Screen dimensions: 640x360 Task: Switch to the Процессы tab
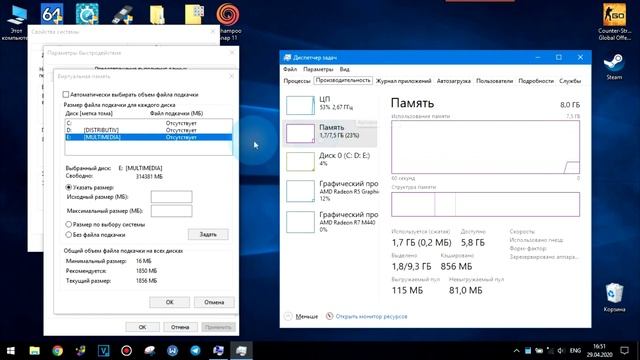(x=297, y=81)
